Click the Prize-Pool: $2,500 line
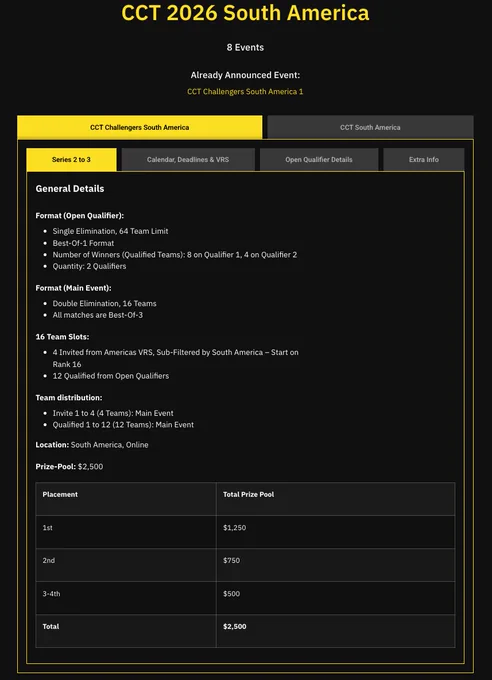492x680 pixels. coord(69,467)
